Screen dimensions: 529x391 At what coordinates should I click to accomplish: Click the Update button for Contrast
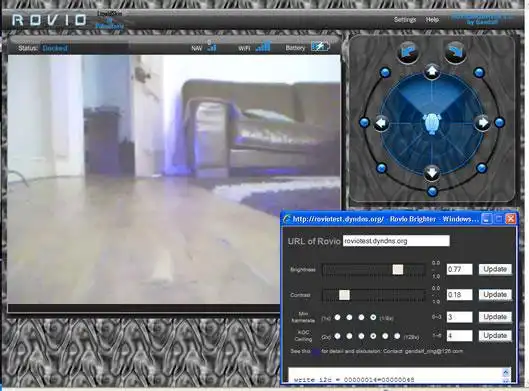(x=495, y=295)
